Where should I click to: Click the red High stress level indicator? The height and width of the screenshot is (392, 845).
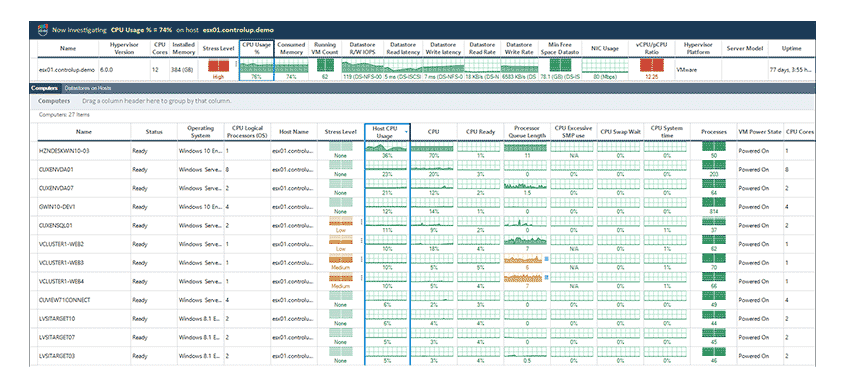coord(218,66)
